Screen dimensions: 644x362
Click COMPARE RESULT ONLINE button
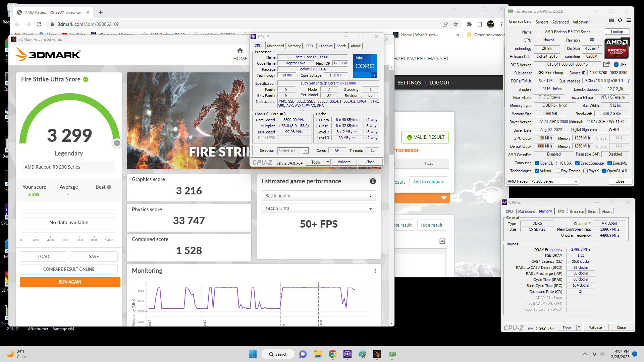pos(68,269)
